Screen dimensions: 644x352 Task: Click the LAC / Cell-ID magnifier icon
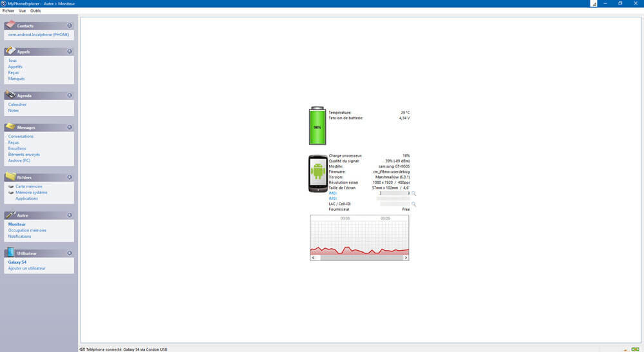[413, 204]
